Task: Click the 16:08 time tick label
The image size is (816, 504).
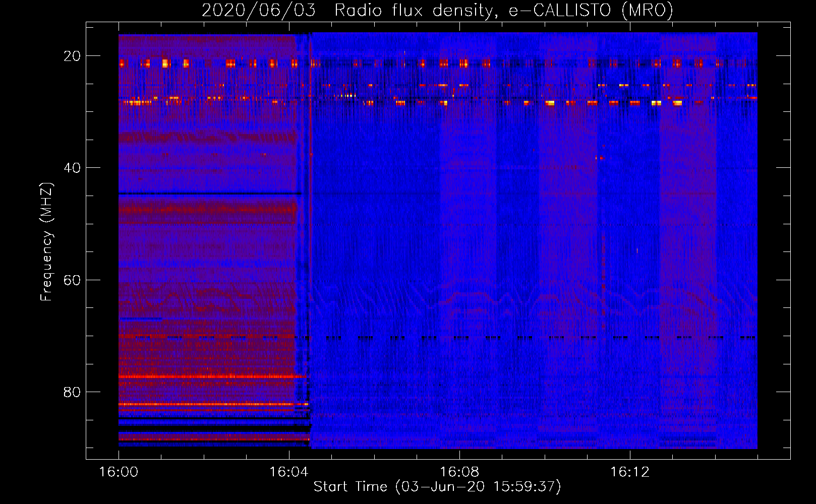Action: click(x=459, y=472)
